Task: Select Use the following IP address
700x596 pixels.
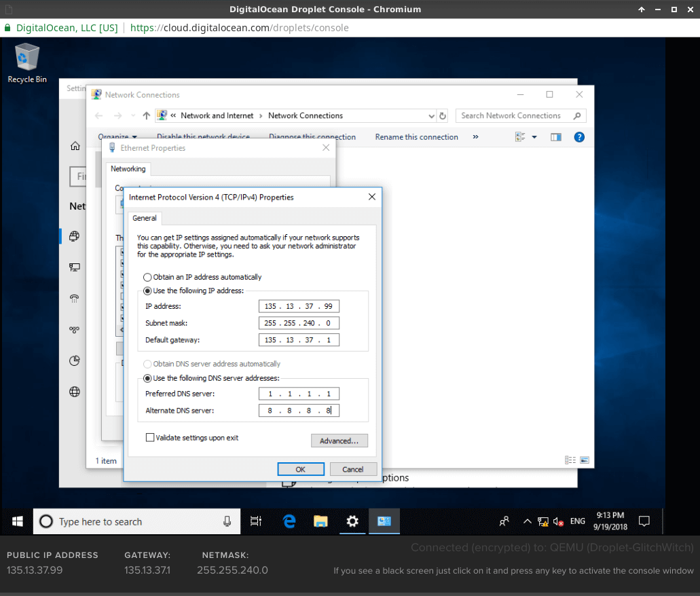Action: (x=148, y=291)
